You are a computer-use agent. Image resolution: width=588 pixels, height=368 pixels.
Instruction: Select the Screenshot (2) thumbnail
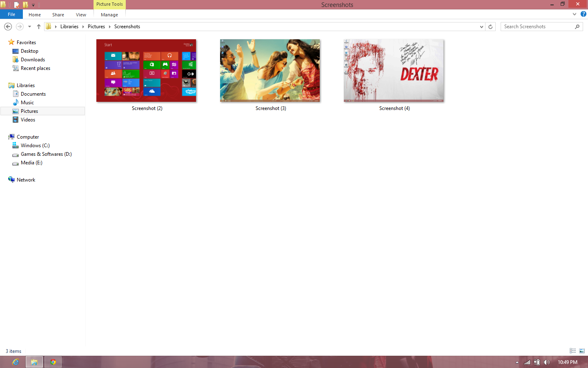tap(146, 71)
